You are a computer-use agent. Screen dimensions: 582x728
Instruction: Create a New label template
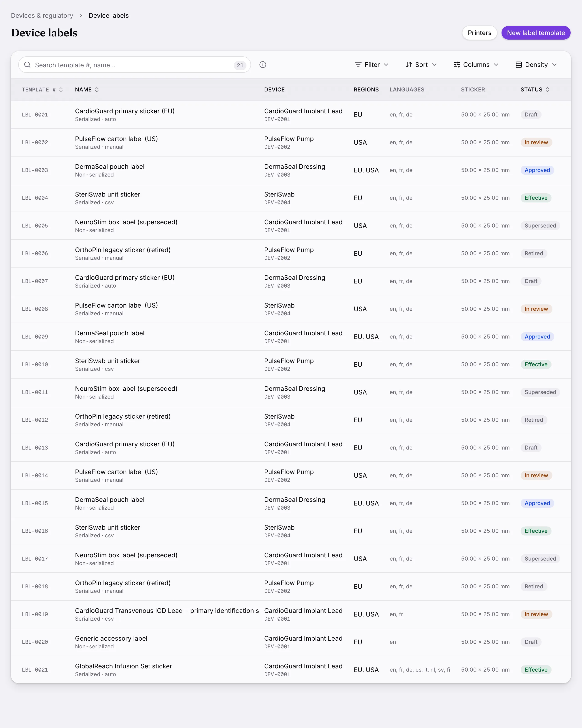[x=536, y=33]
